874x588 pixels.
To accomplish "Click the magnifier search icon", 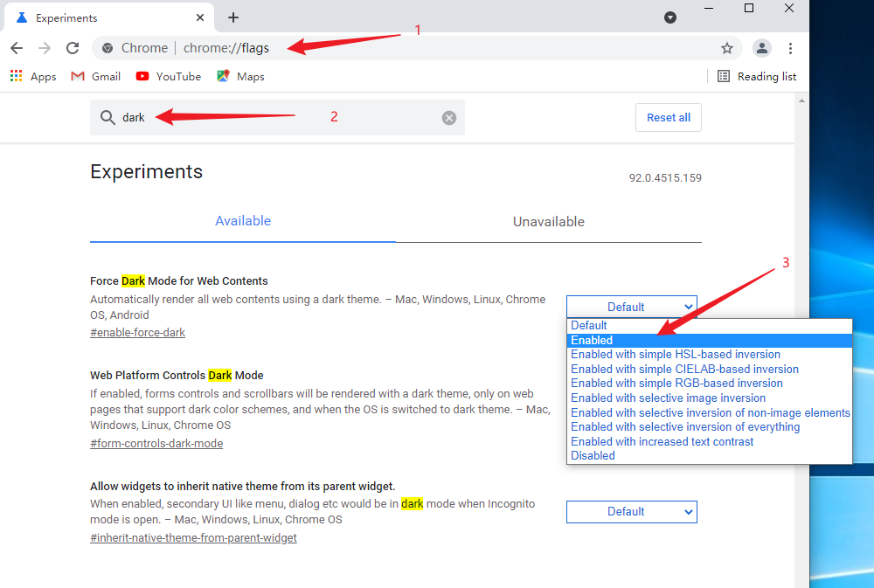I will coord(108,118).
